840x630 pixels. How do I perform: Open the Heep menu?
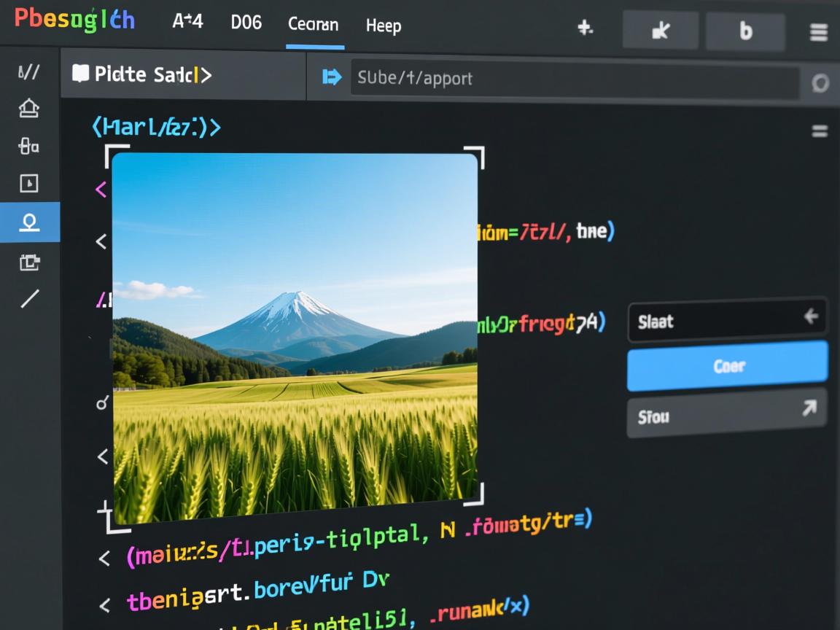click(x=384, y=26)
